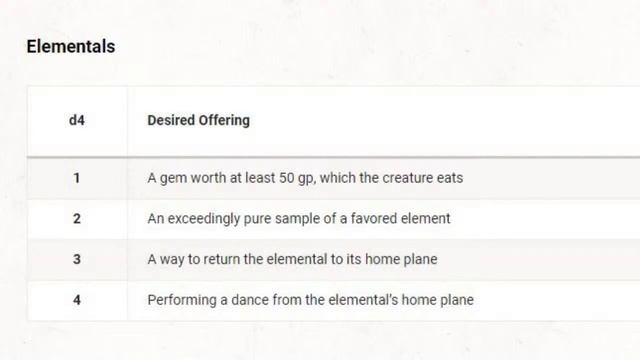This screenshot has height=360, width=640.
Task: Select row number 1 cell
Action: [77, 178]
